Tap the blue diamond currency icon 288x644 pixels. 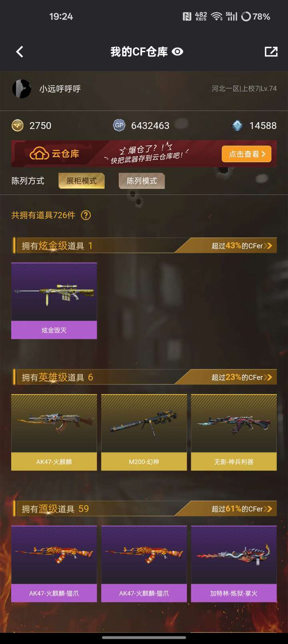click(x=237, y=126)
